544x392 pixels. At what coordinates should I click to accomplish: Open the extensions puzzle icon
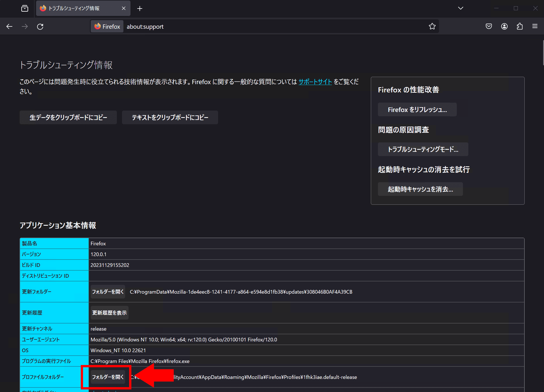pyautogui.click(x=520, y=26)
